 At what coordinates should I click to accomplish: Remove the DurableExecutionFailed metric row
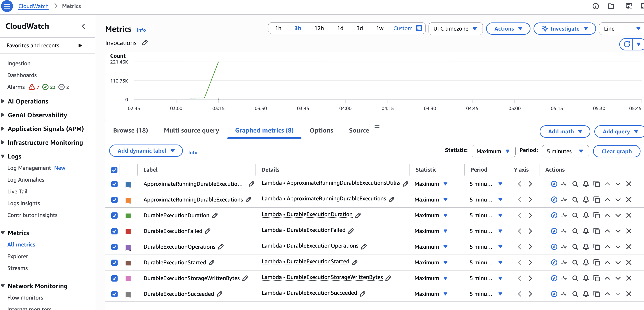coord(628,231)
